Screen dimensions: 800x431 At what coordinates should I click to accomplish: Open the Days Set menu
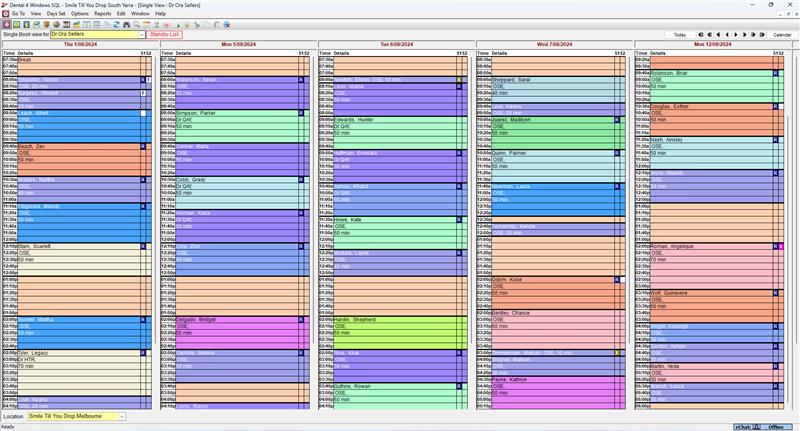(56, 14)
